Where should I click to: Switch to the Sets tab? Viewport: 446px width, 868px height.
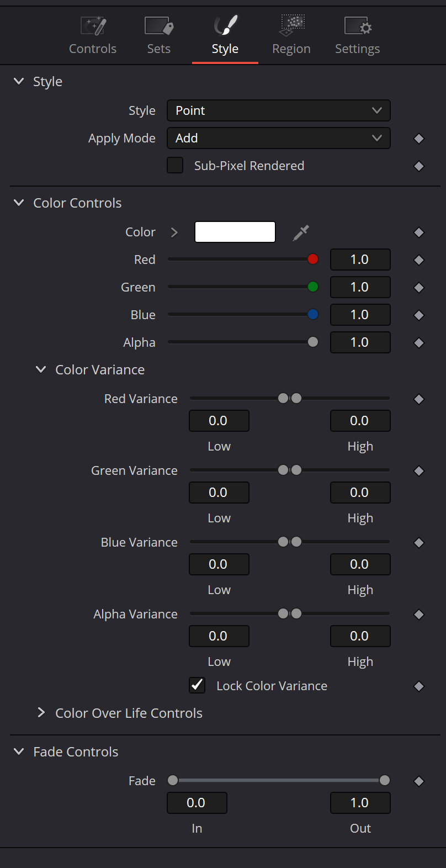coord(159,36)
